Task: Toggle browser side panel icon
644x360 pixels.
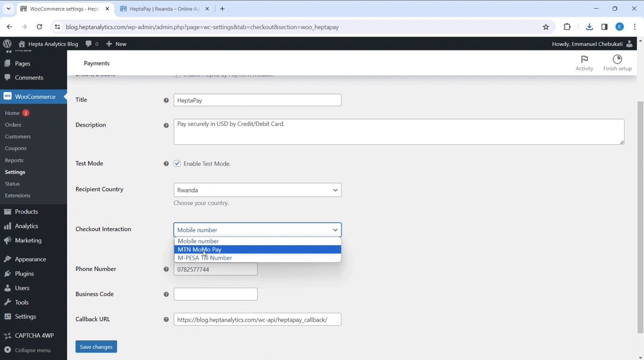Action: point(604,27)
